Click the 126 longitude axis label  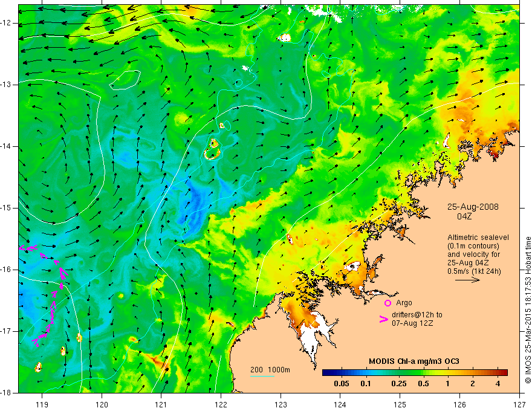point(459,404)
